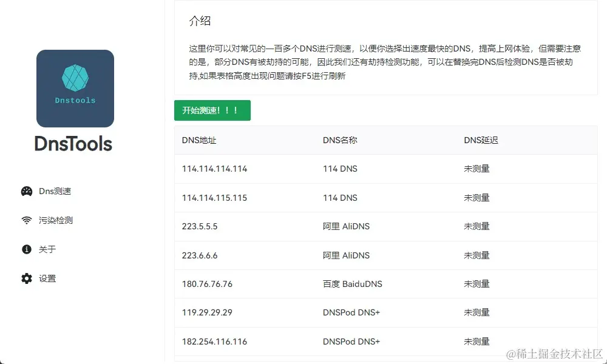Screen dimensions: 607x364
Task: Click the info circle icon beside 关于
Action: point(27,249)
